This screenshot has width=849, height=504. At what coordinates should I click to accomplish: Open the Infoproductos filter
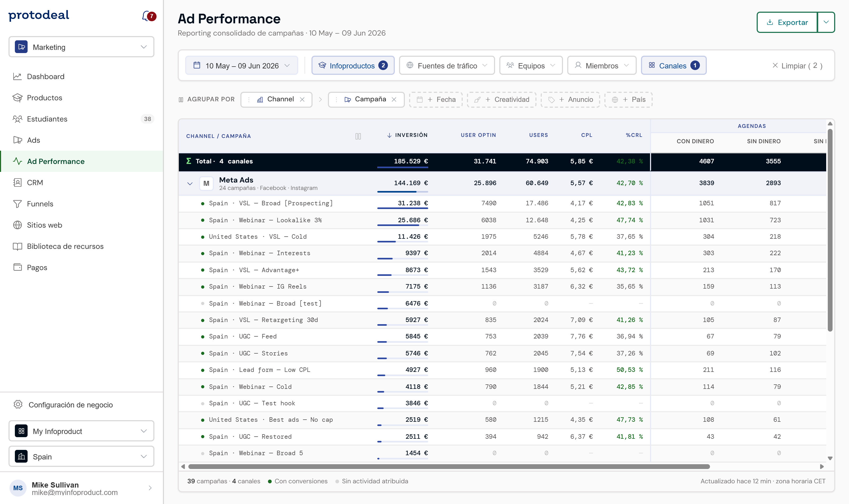pyautogui.click(x=353, y=66)
